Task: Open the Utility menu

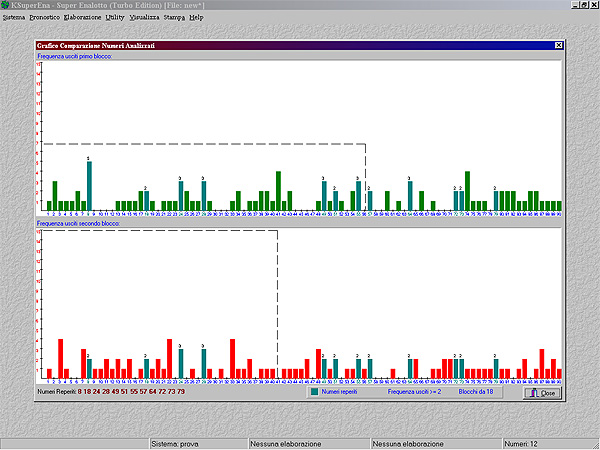Action: pyautogui.click(x=115, y=18)
